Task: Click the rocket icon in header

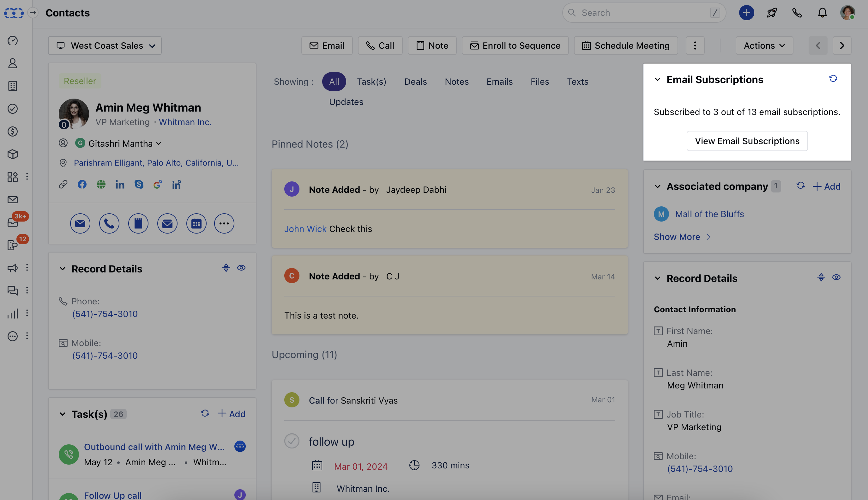Action: [772, 13]
